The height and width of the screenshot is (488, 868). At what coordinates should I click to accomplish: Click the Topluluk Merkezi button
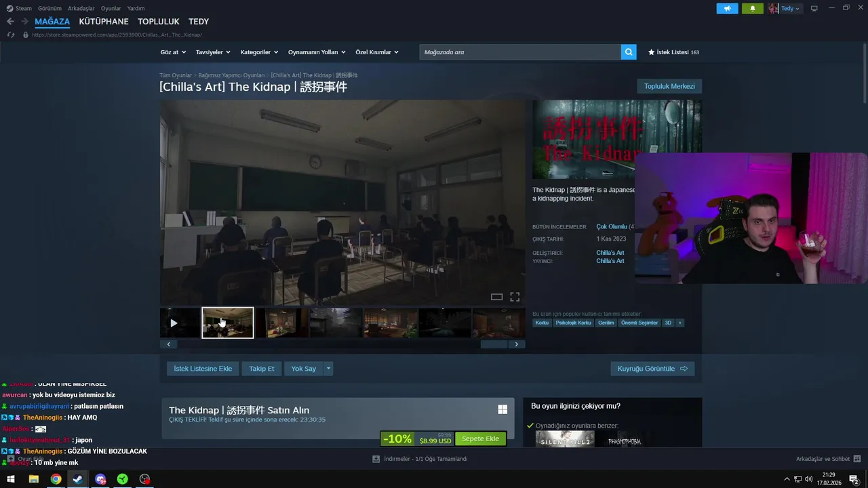(x=669, y=86)
